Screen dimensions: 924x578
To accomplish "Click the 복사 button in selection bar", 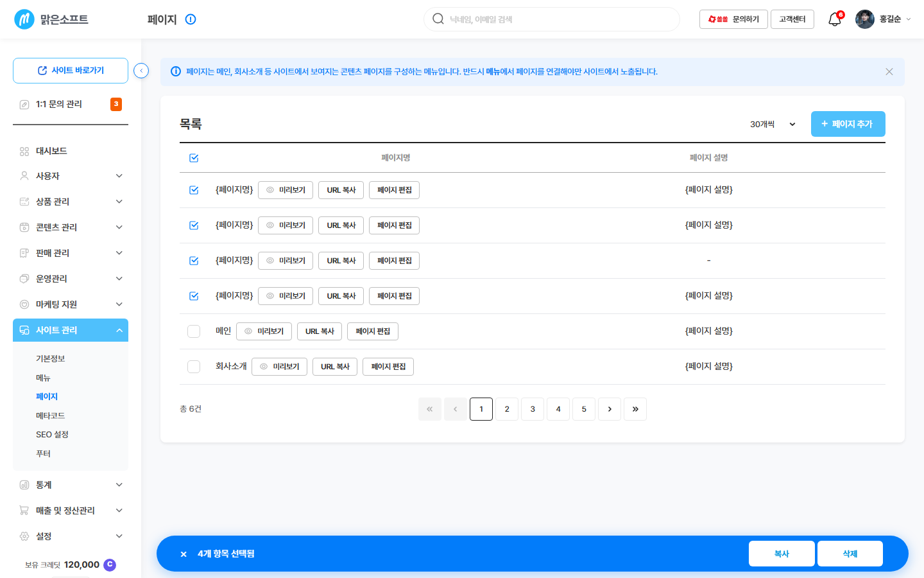I will click(782, 554).
